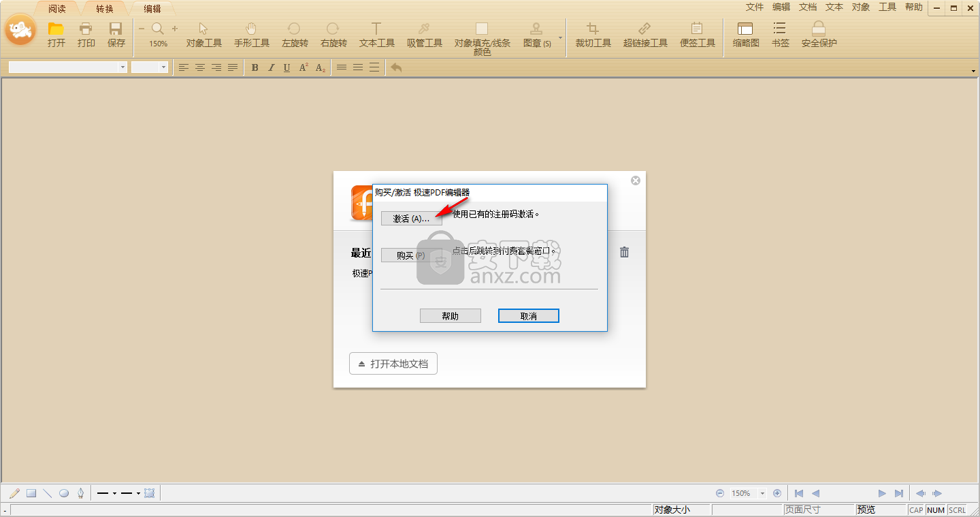The image size is (980, 517).
Task: Zoom in with the plus next to the magnifier
Action: click(175, 29)
